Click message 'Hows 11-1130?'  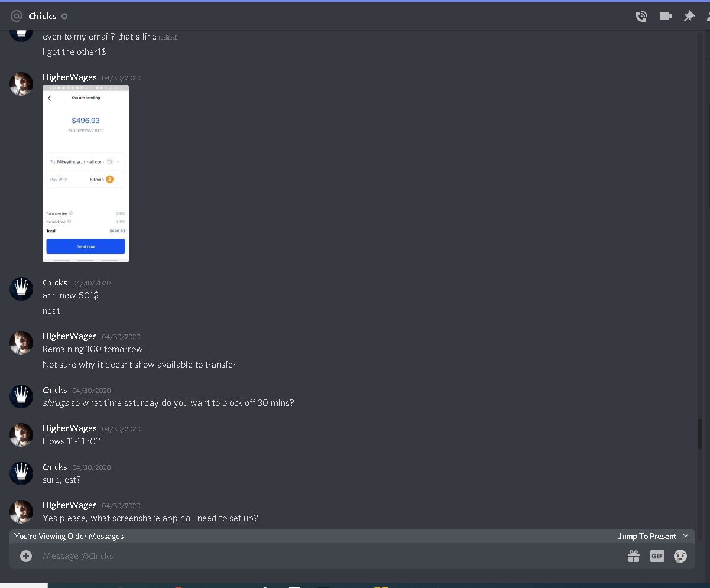tap(72, 441)
